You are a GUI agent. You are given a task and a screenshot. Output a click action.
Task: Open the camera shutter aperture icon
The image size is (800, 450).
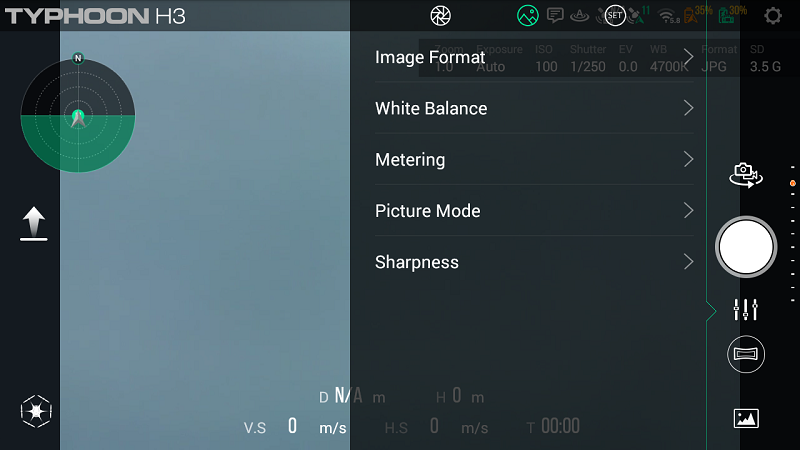click(440, 16)
